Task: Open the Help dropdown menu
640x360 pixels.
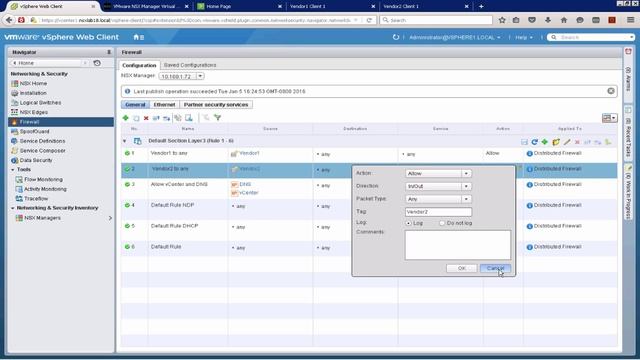Action: click(524, 38)
